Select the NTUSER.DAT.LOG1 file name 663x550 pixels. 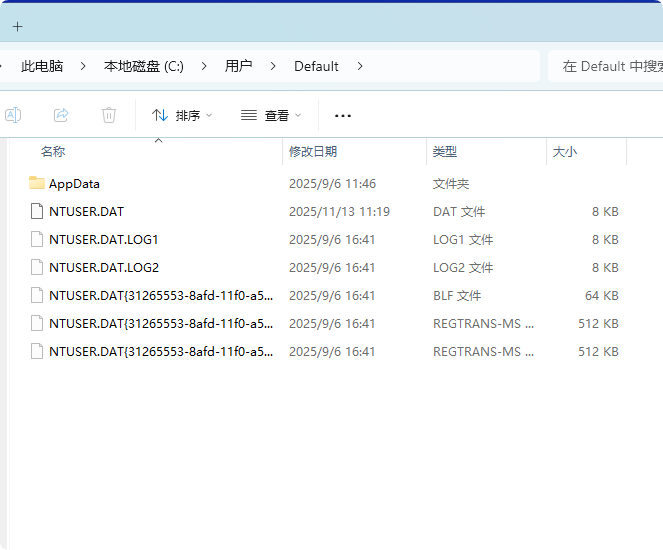tap(104, 240)
